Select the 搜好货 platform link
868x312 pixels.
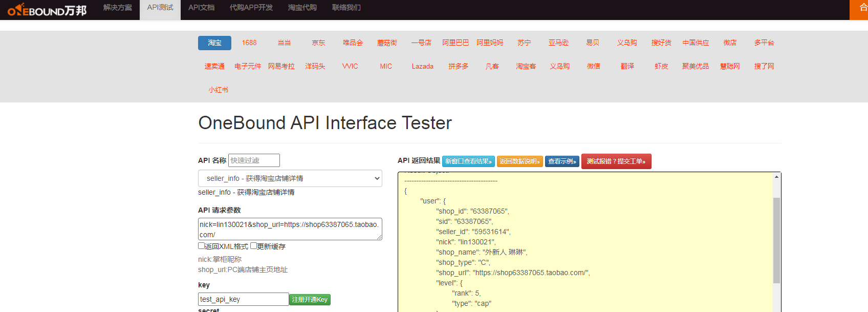661,43
